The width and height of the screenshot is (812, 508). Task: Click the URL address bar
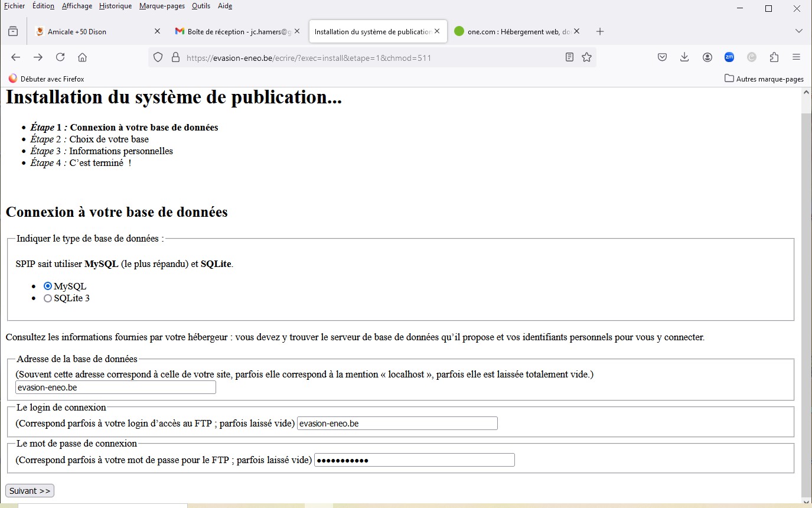372,57
